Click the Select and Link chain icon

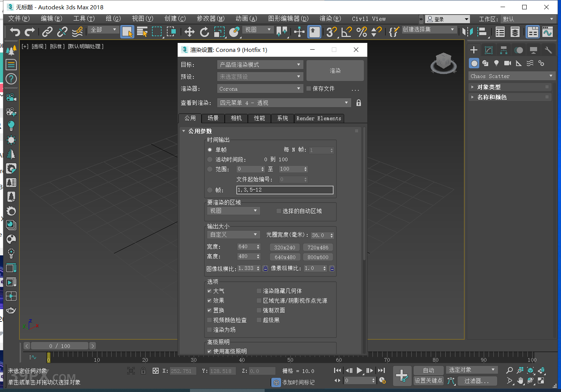pos(47,32)
